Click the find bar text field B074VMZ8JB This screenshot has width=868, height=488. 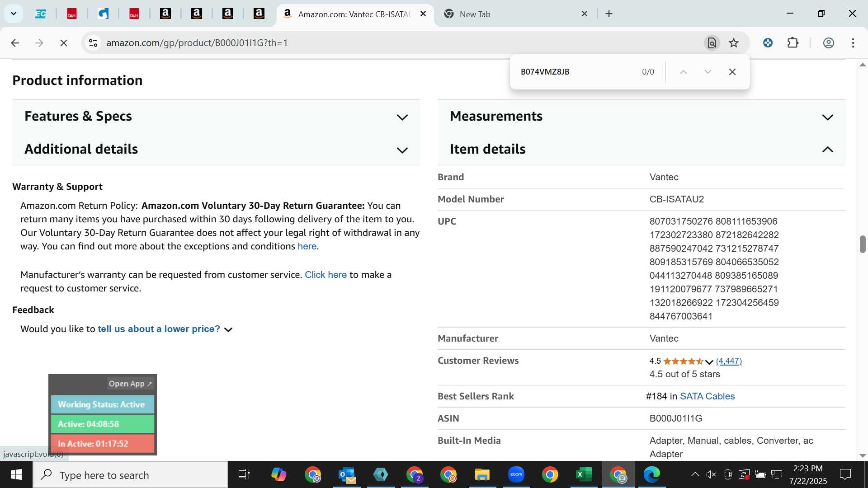tap(576, 72)
